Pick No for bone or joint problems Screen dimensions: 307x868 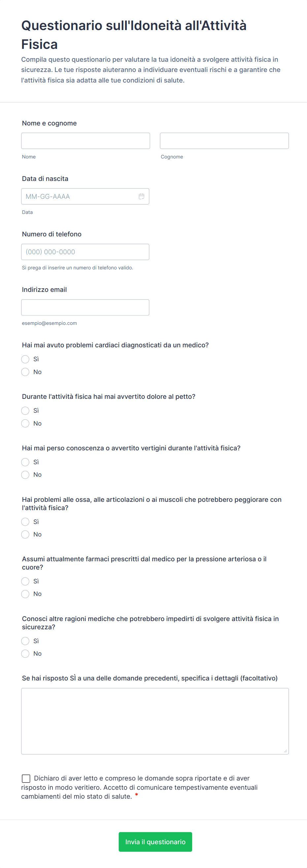25,535
